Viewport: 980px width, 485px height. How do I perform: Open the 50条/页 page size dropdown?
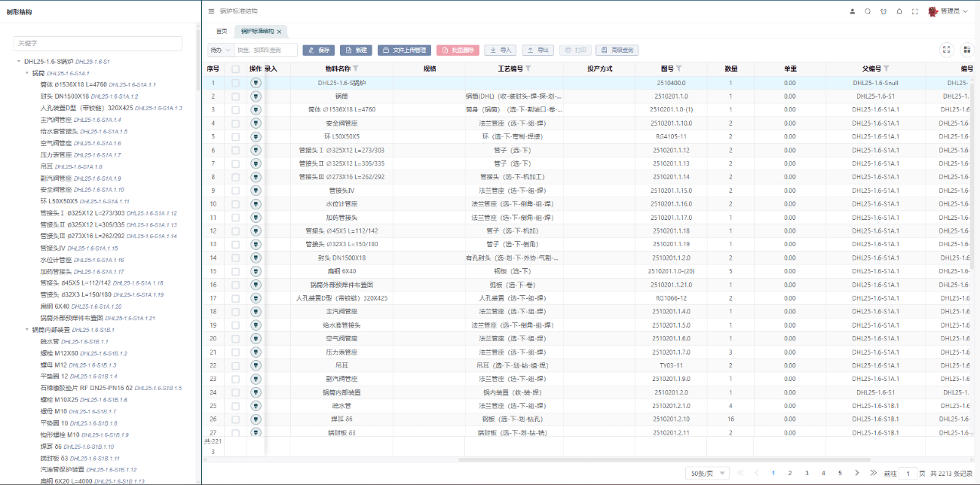[x=708, y=473]
